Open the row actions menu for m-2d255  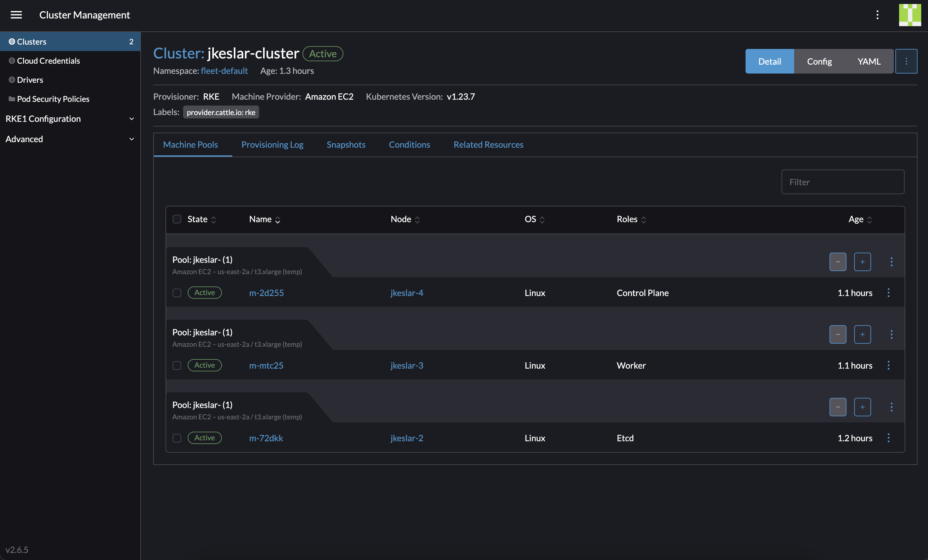coord(889,293)
